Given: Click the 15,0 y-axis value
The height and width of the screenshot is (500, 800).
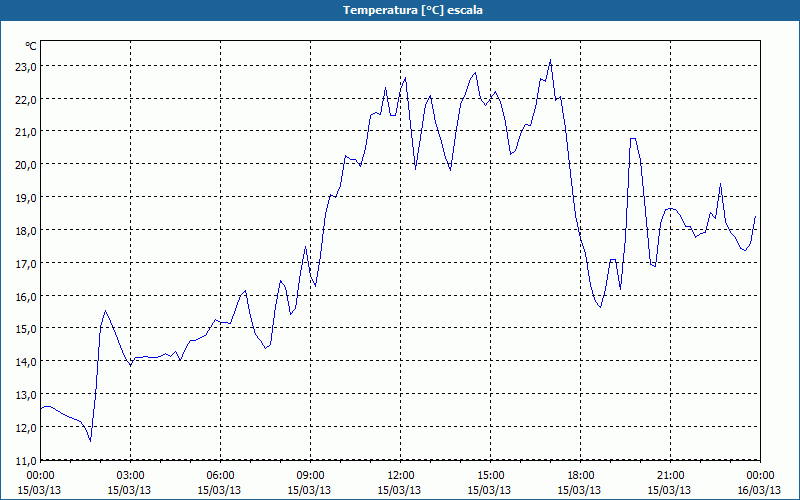Looking at the screenshot, I should [26, 329].
